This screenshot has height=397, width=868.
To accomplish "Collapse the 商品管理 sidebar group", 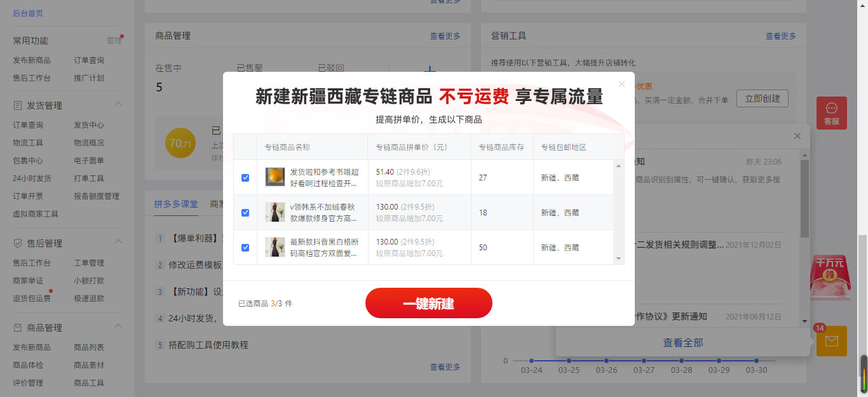I will [118, 327].
